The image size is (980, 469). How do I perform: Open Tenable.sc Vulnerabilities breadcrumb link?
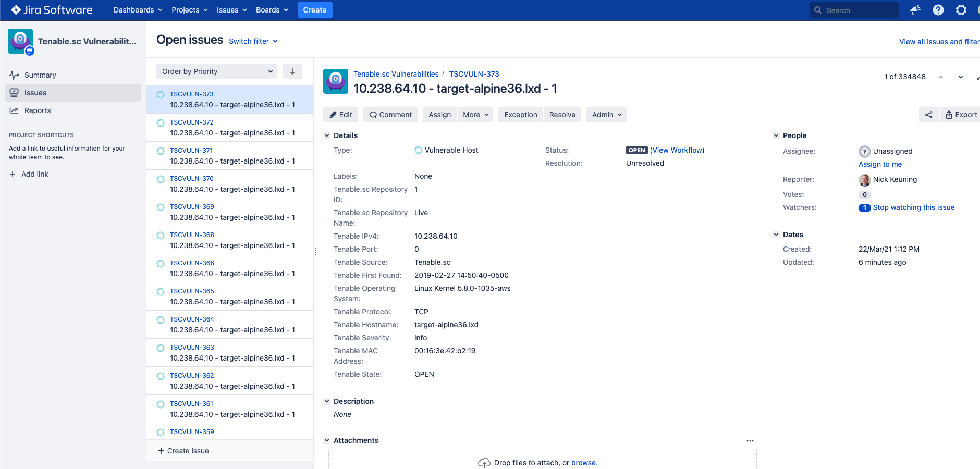pos(396,74)
